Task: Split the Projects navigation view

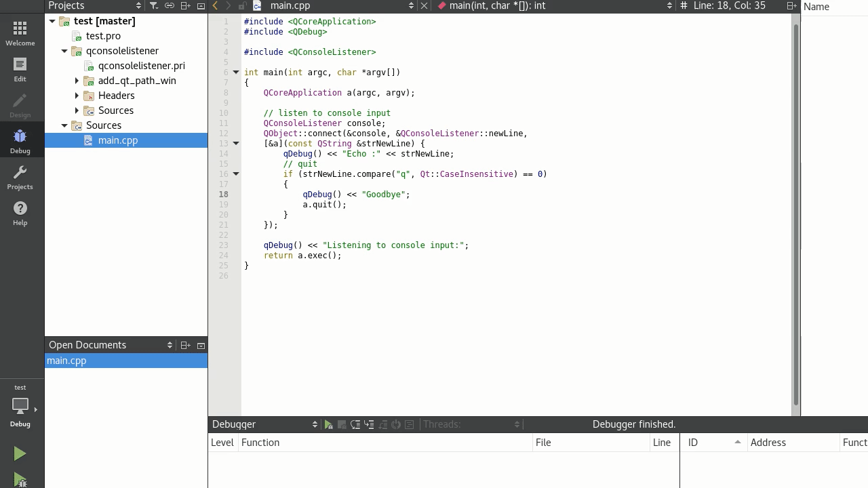Action: (x=184, y=5)
